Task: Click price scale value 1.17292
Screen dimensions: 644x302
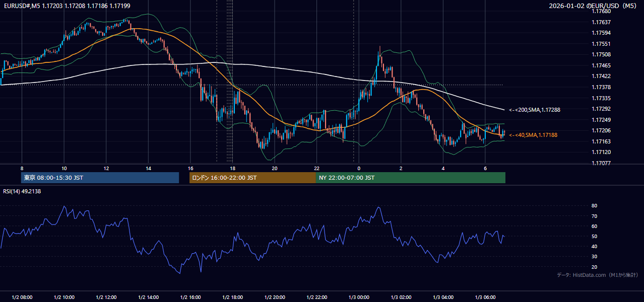Action: (x=602, y=109)
